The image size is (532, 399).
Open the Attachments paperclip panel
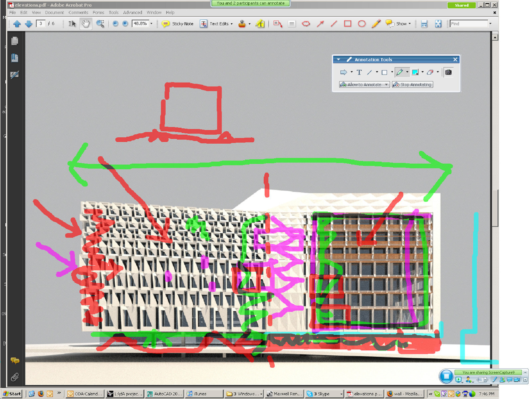coord(15,377)
